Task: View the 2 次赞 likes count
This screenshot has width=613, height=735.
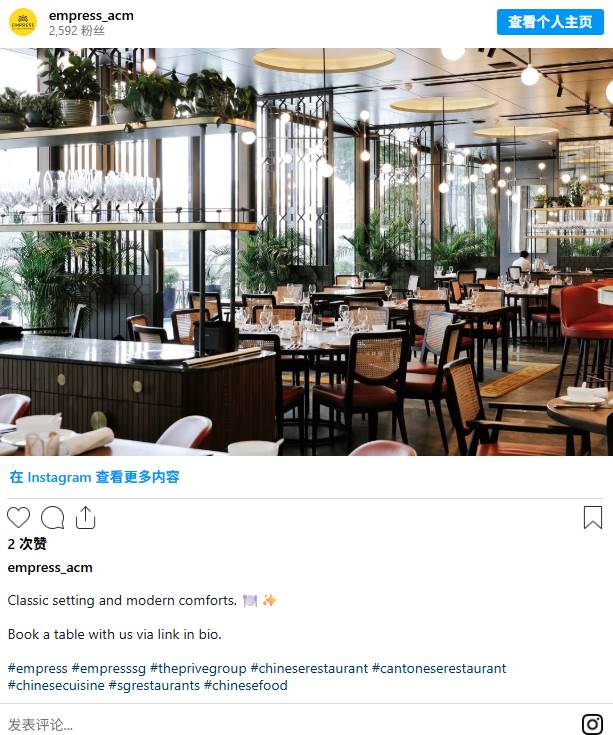Action: coord(27,544)
